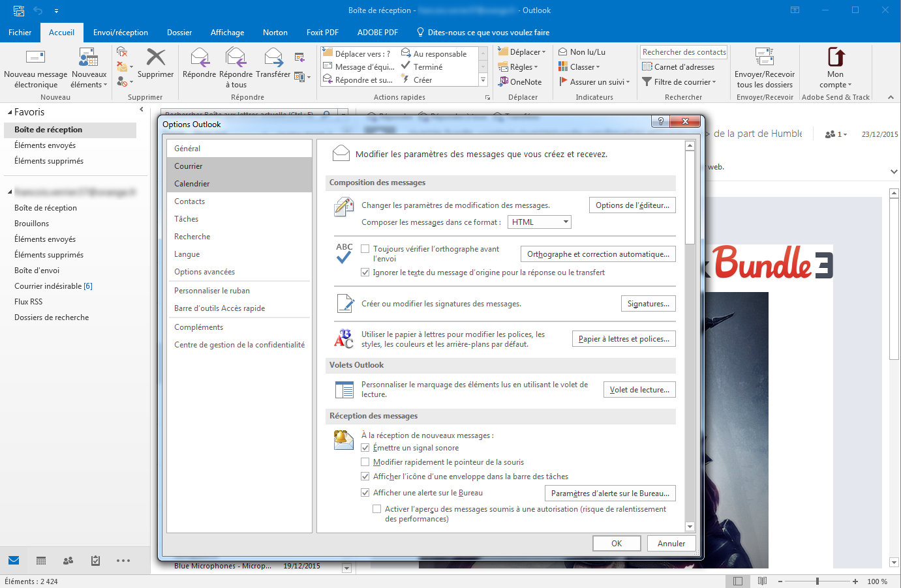Open the Déplacer dropdown in ribbon
Image resolution: width=901 pixels, height=588 pixels.
[522, 52]
